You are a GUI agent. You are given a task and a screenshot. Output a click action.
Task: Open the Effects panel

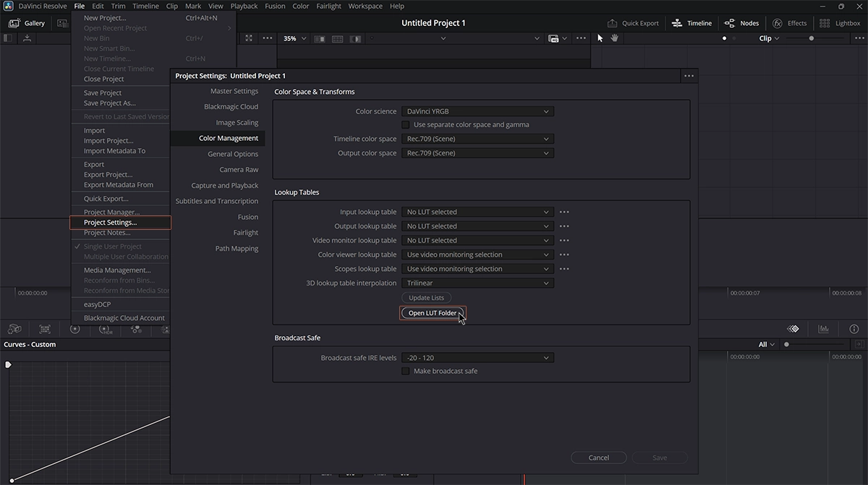[x=789, y=23]
